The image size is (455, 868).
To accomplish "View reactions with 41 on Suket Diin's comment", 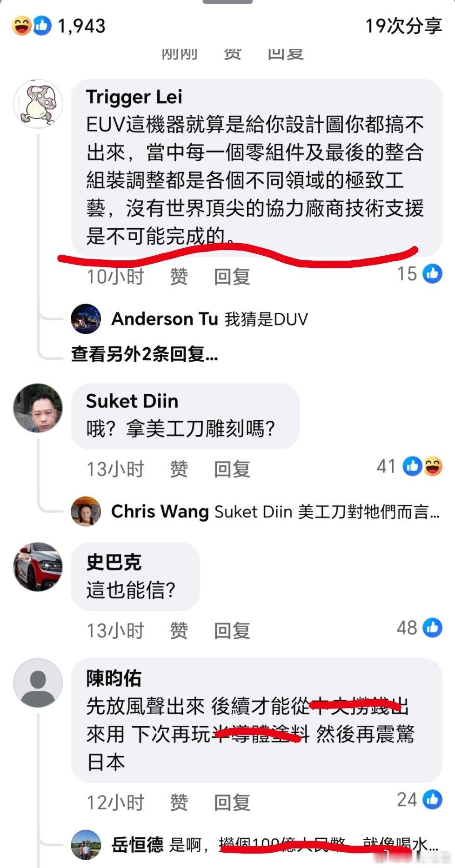I will (x=409, y=466).
